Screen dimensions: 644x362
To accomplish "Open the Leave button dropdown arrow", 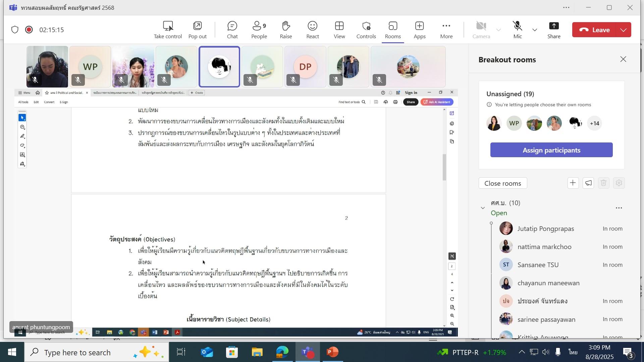I will 624,30.
